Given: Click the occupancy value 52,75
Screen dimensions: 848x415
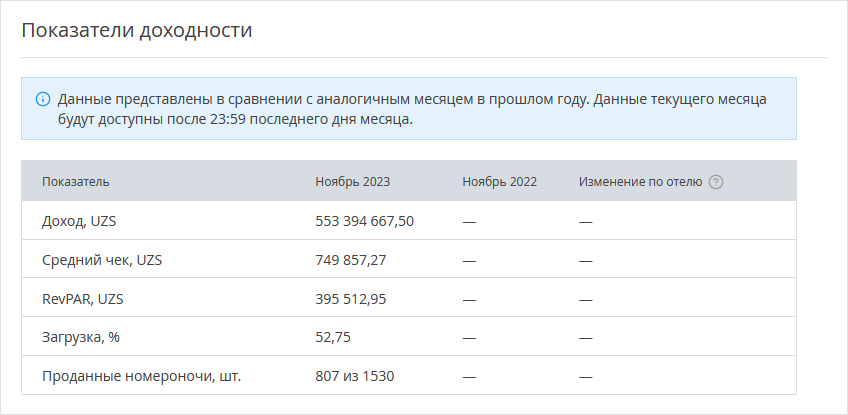Looking at the screenshot, I should pyautogui.click(x=333, y=337).
